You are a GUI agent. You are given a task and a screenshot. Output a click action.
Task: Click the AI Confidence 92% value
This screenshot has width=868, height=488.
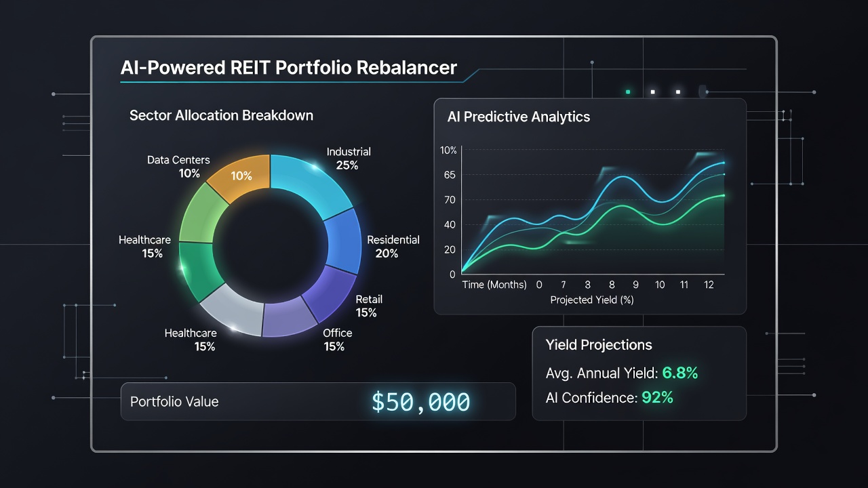657,398
